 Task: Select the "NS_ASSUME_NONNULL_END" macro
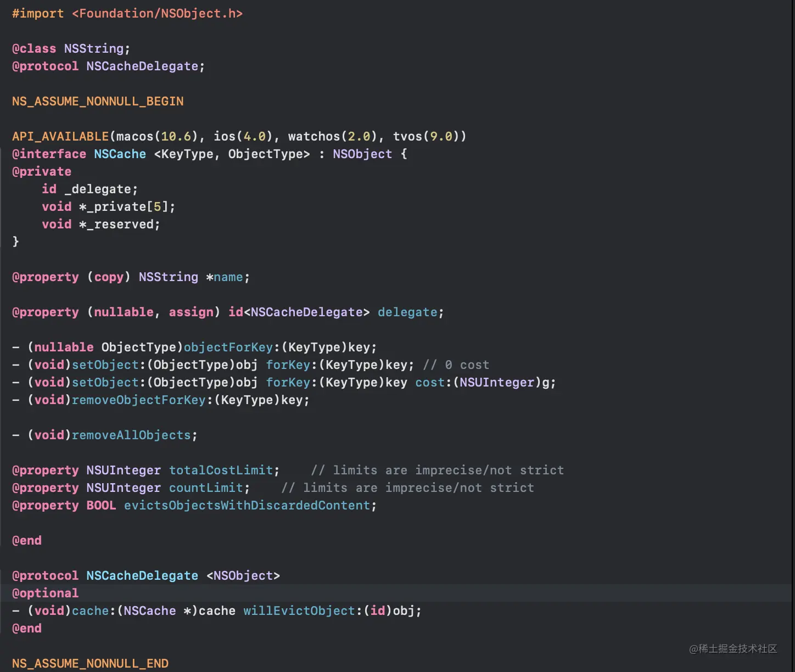coord(90,663)
